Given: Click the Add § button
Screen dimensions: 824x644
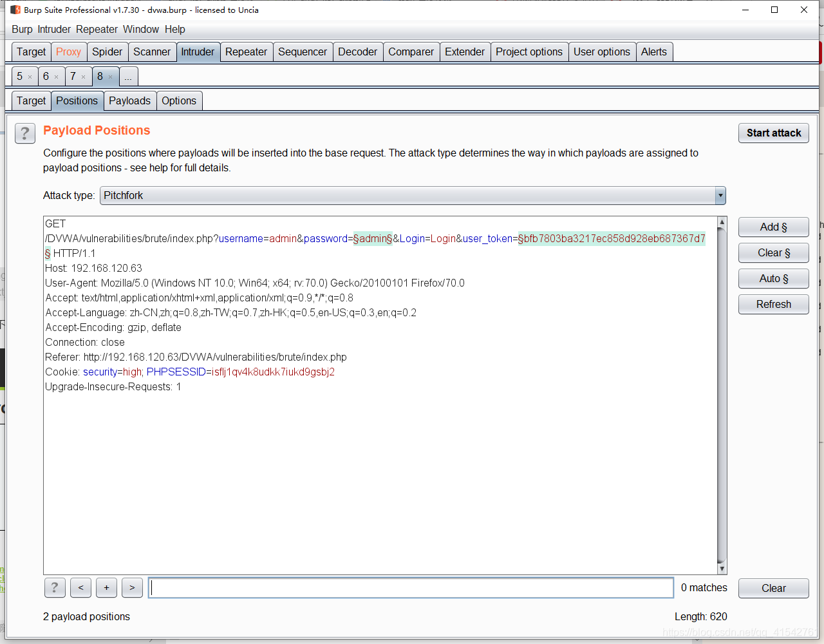Looking at the screenshot, I should pos(774,227).
